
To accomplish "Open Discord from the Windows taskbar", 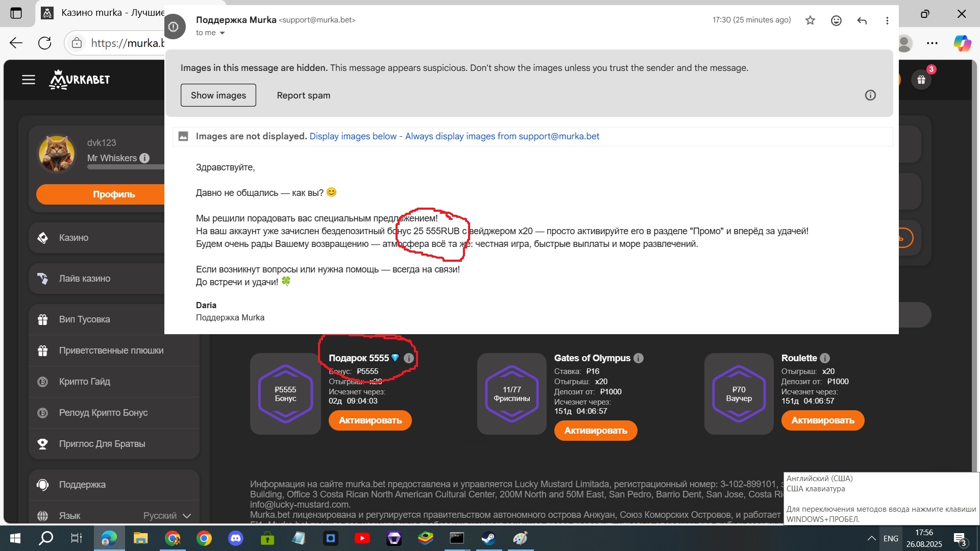I will click(x=235, y=538).
